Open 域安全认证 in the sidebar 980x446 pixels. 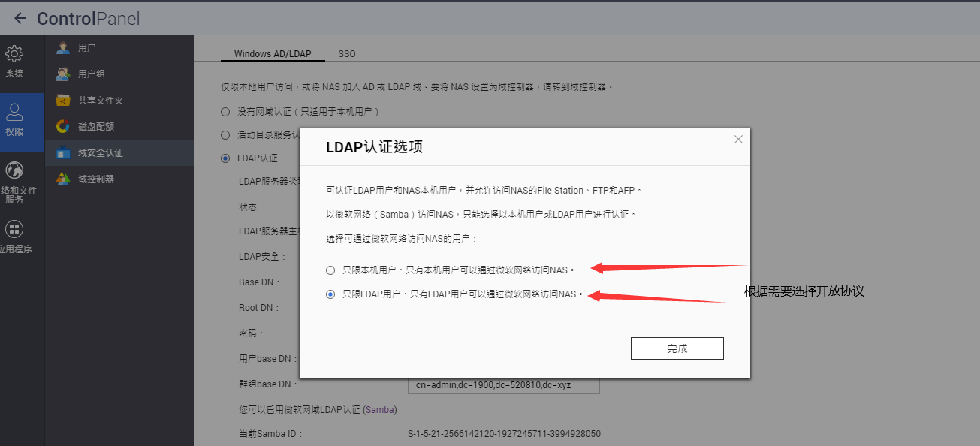click(x=100, y=153)
